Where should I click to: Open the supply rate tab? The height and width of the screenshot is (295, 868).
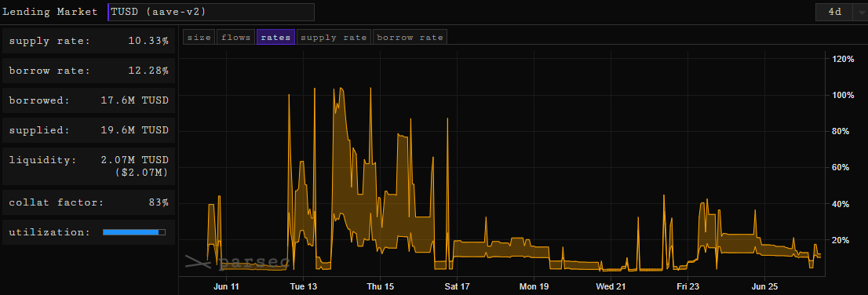coord(334,38)
